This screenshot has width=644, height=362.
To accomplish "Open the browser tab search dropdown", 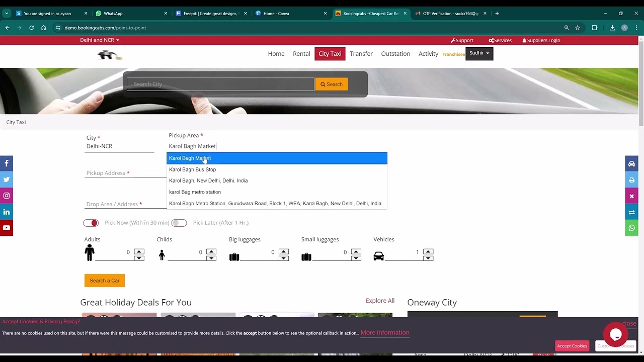I will 7,14.
